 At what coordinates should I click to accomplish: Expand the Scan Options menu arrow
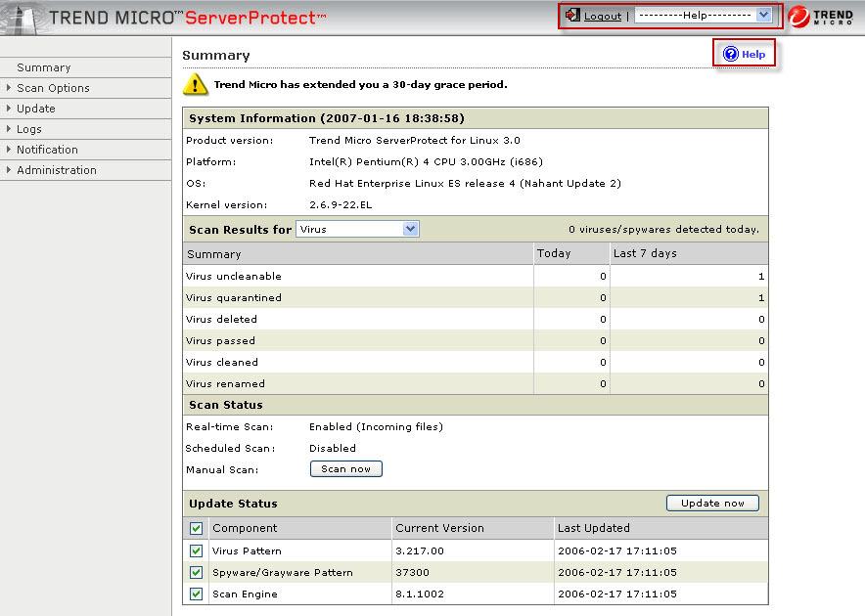(9, 88)
